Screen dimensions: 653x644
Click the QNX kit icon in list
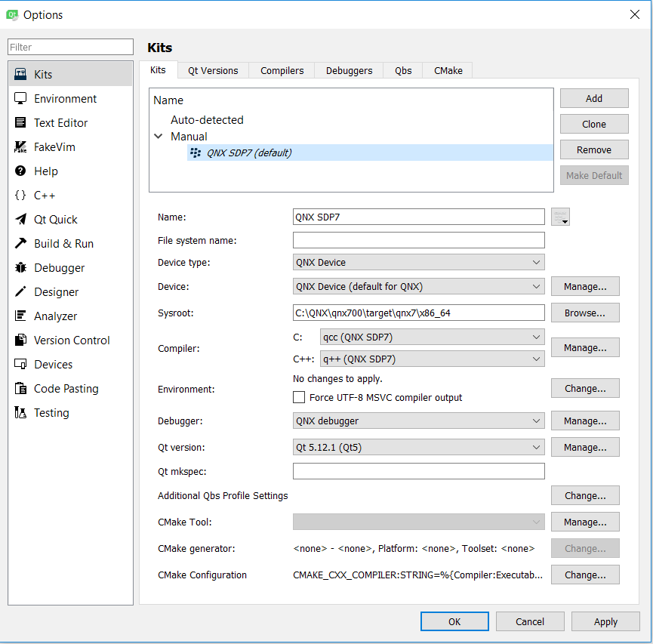point(196,153)
